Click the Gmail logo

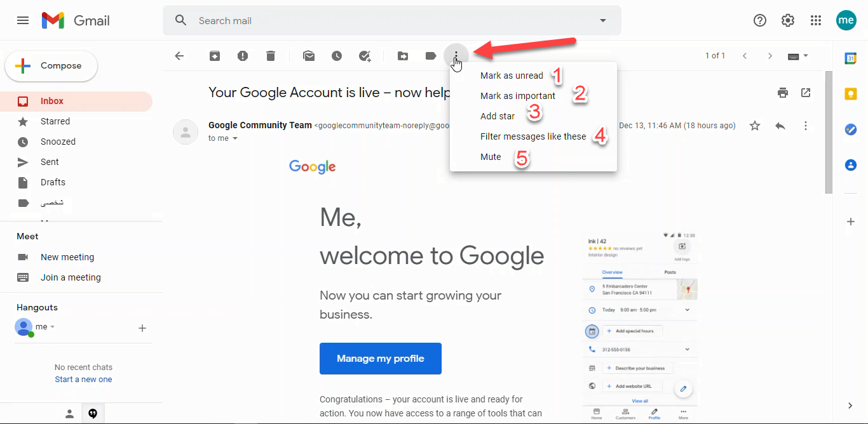(x=76, y=20)
